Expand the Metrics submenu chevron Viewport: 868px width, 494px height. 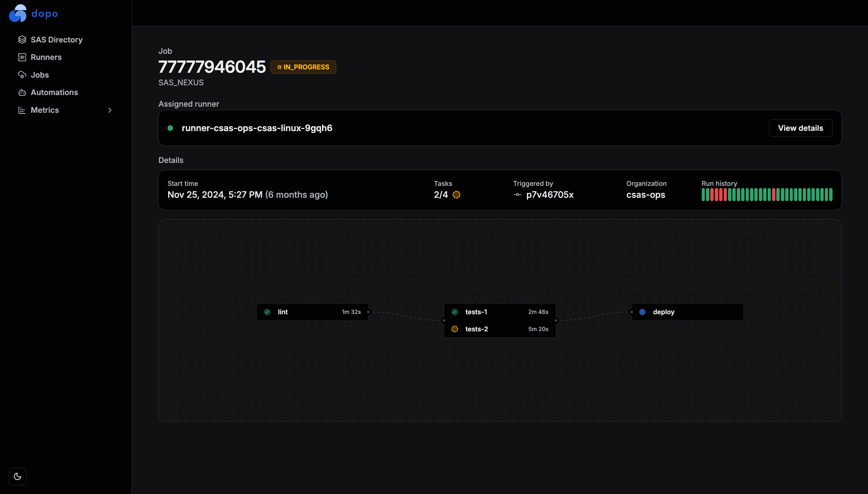109,110
